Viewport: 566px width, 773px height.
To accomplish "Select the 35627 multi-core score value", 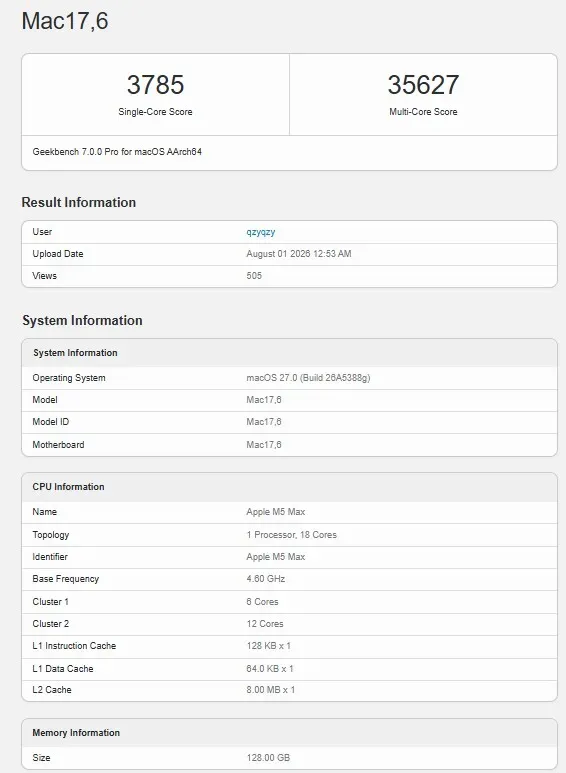I will click(423, 84).
